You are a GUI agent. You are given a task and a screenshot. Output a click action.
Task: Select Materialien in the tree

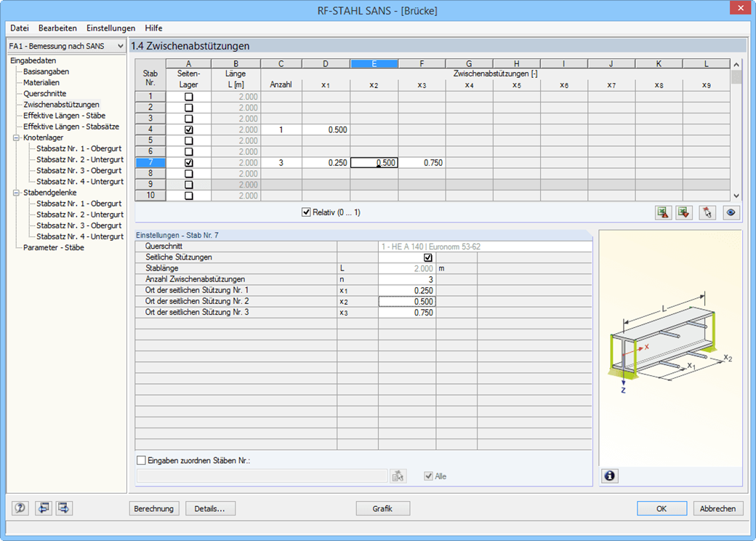pyautogui.click(x=41, y=82)
